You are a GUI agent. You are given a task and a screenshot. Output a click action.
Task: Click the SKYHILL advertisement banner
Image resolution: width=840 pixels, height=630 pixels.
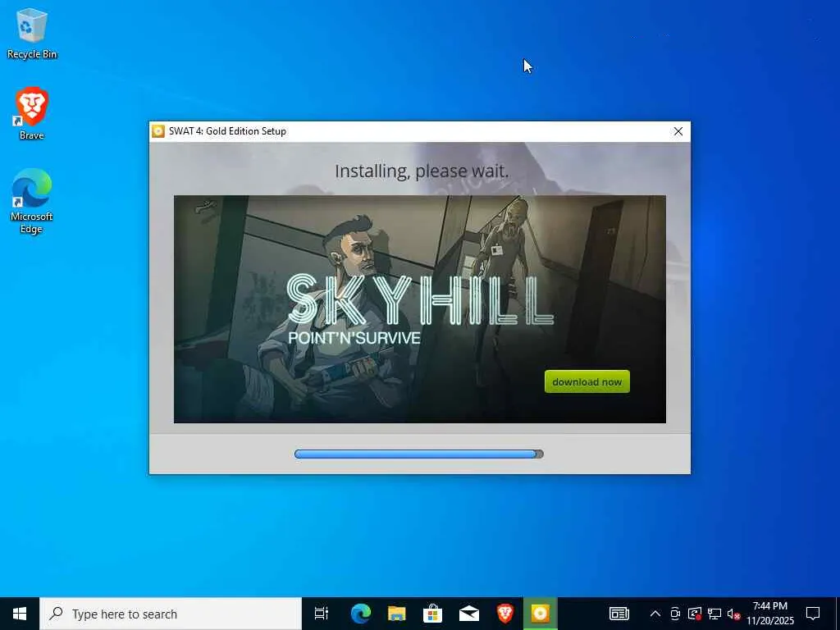pos(419,309)
